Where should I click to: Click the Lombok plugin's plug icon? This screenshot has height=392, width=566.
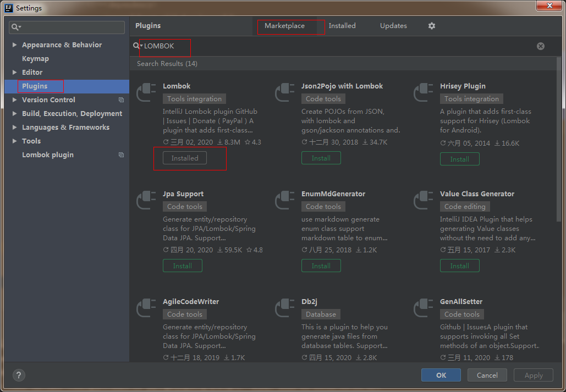tap(146, 92)
